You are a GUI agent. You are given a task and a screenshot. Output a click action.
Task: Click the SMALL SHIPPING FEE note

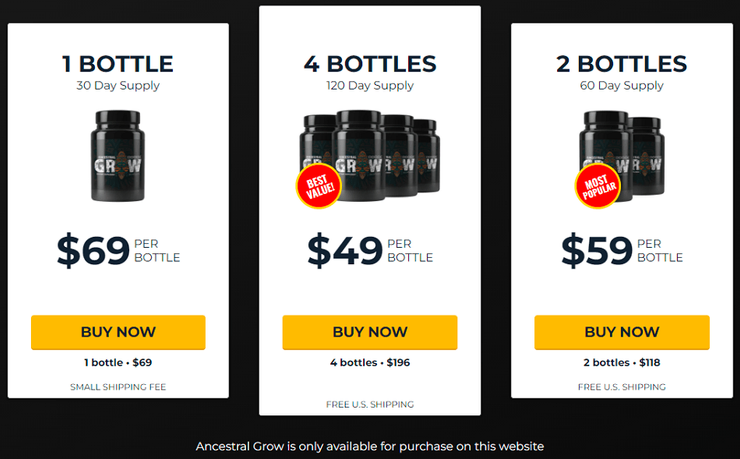(x=118, y=387)
